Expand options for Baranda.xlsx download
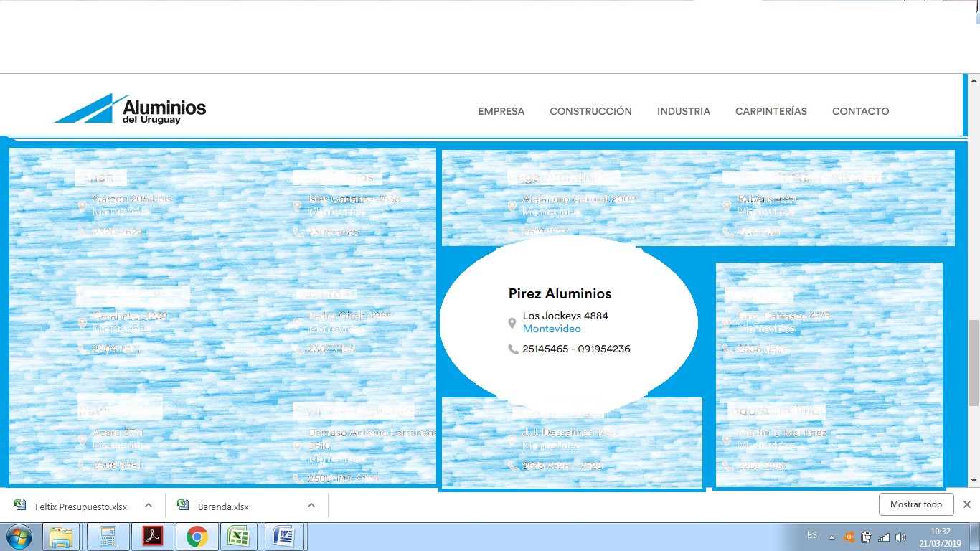Screen dimensions: 980x551 tap(311, 505)
